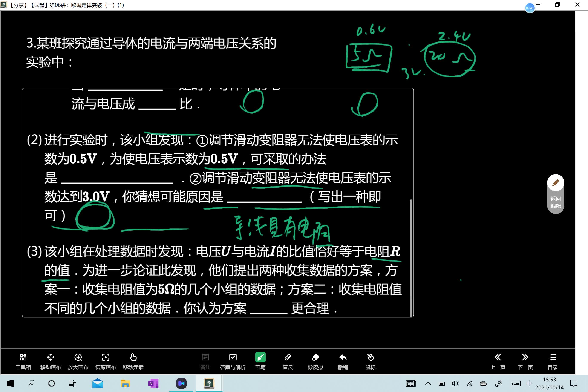Undo the last stroke with 撤销
Viewport: 588px width, 392px height.
click(x=343, y=361)
